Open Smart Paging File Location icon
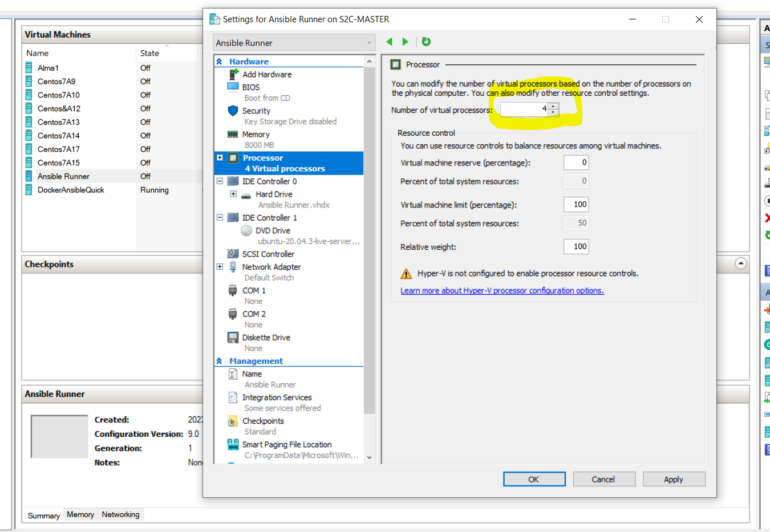The image size is (770, 532). [x=233, y=444]
